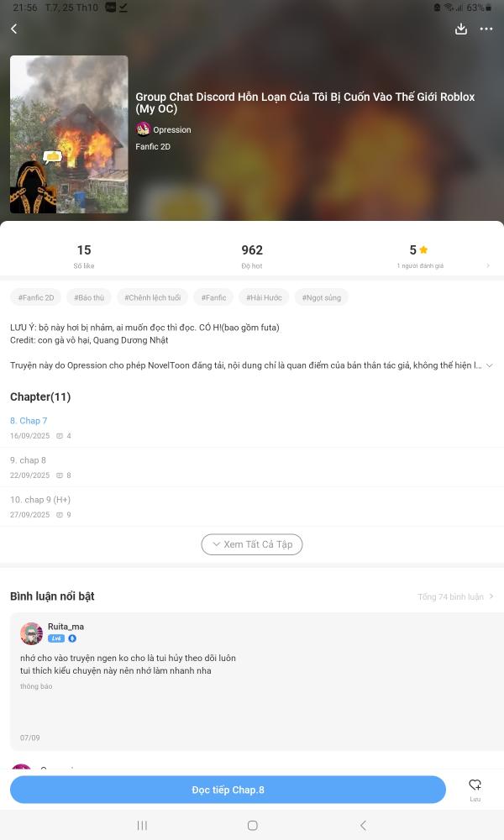The height and width of the screenshot is (840, 504).
Task: Open chapter 8. Chap 7
Action: (x=252, y=428)
